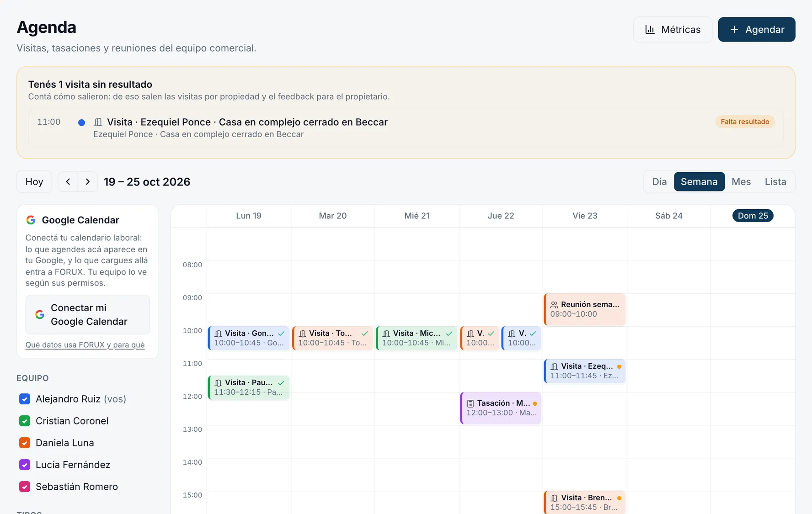Click orange dot on Visita Ezeq... event
The image size is (812, 514).
[x=619, y=366]
